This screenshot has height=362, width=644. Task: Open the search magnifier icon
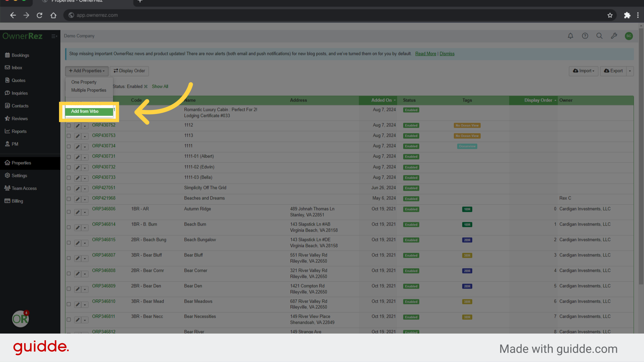click(599, 36)
